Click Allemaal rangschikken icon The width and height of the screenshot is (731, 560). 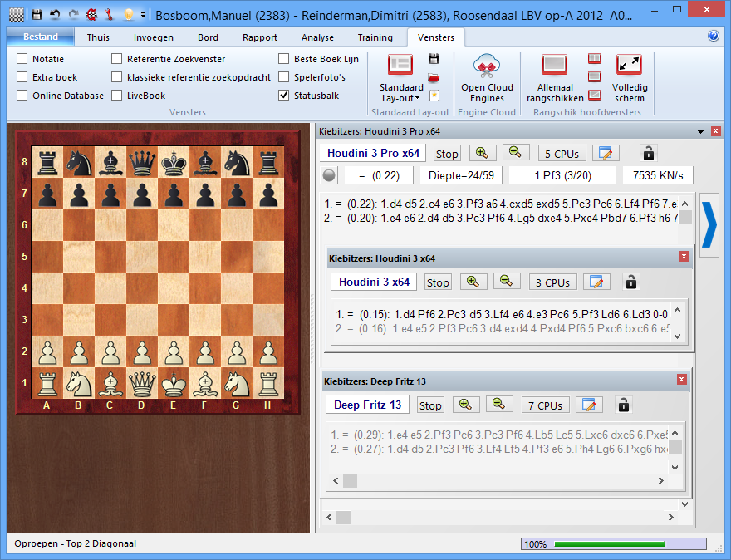click(x=554, y=65)
